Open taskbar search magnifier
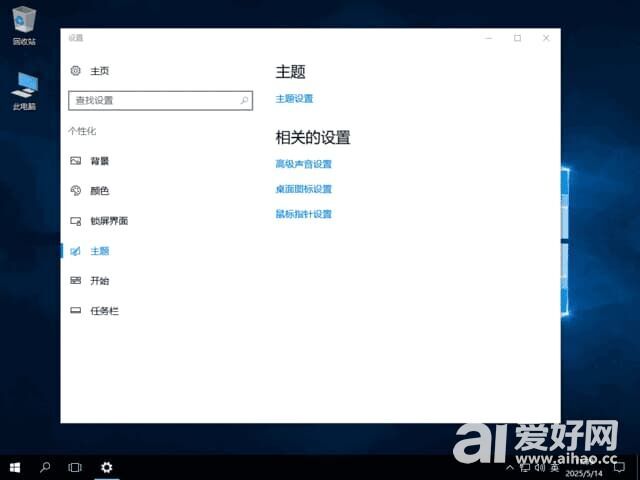This screenshot has height=480, width=640. (45, 467)
